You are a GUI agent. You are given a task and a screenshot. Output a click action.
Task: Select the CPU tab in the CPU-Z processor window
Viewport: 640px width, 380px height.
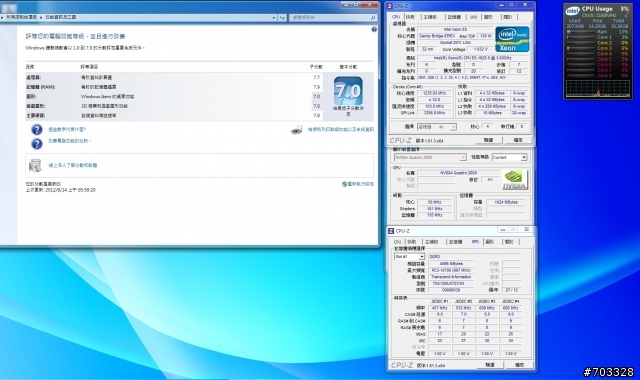click(x=396, y=17)
